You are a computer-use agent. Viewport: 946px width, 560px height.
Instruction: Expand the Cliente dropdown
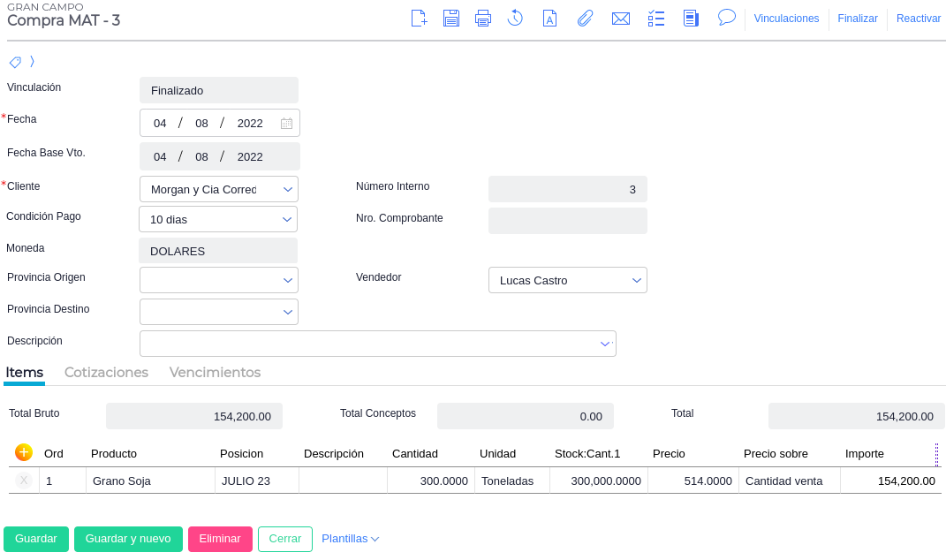[288, 189]
